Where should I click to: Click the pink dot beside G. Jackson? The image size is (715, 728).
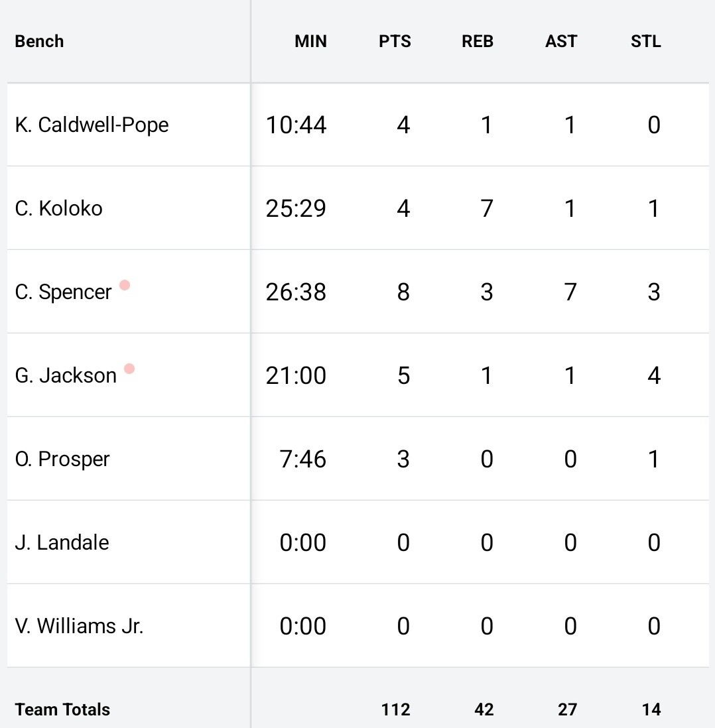click(x=129, y=369)
